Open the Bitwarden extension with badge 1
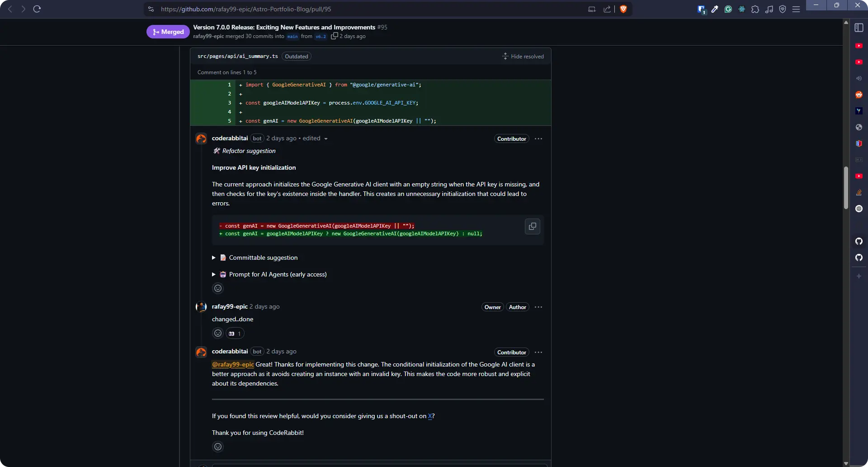868x467 pixels. point(701,10)
